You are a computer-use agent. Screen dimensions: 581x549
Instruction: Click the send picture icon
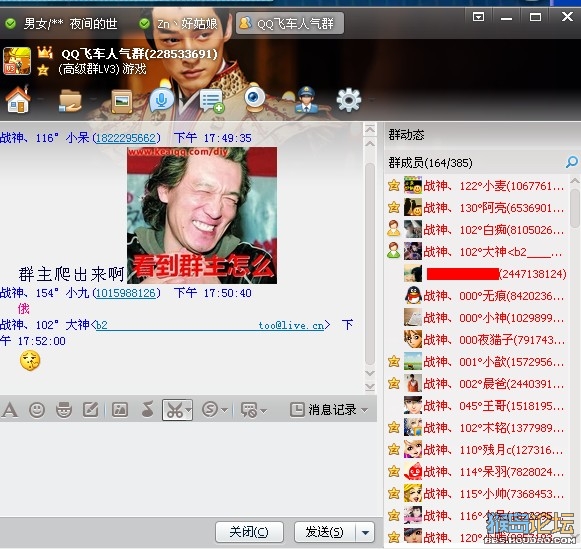pos(120,410)
